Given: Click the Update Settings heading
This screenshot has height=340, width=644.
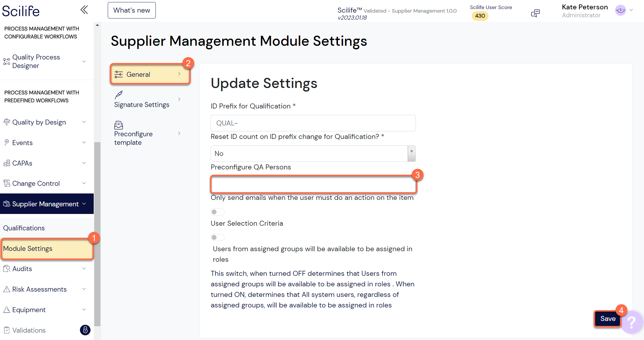Looking at the screenshot, I should coord(264,83).
